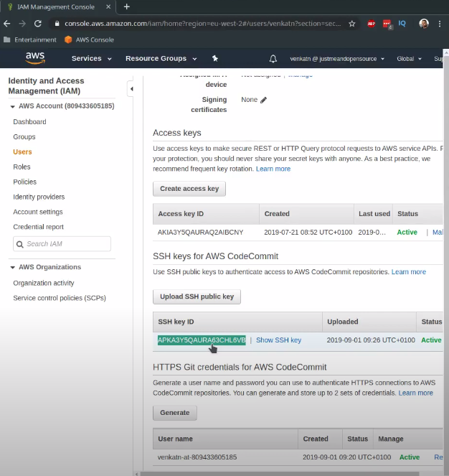
Task: Open the AdBlock Plus extension icon
Action: [x=371, y=24]
